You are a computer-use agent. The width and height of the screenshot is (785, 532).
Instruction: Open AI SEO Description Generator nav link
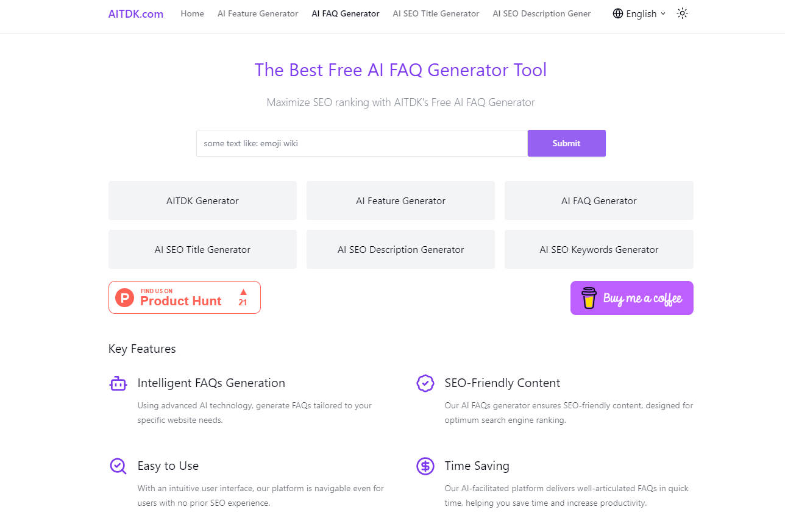click(542, 13)
